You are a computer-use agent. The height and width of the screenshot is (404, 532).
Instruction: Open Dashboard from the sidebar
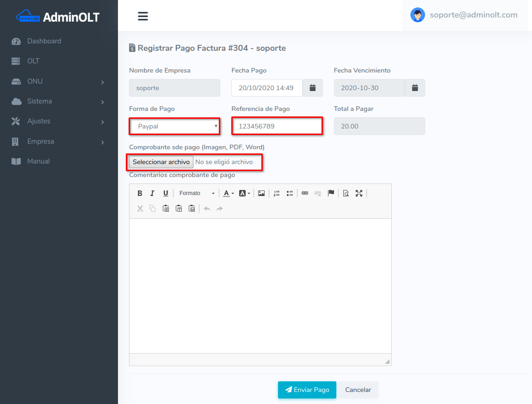tap(44, 41)
